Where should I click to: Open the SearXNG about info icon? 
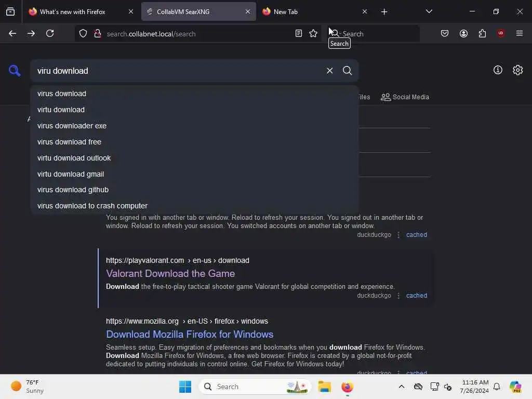498,70
